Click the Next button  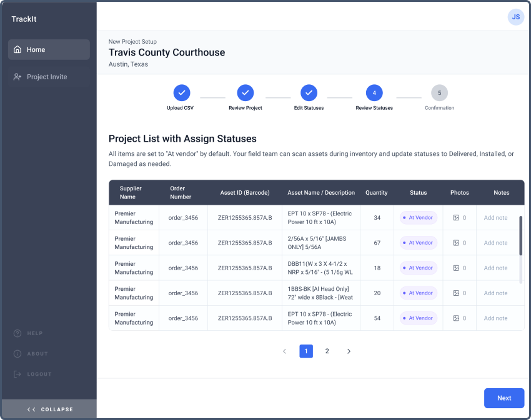point(504,398)
